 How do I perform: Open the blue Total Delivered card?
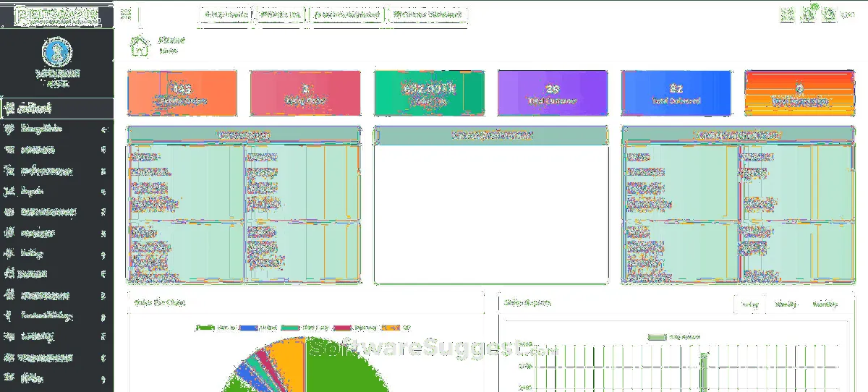676,93
